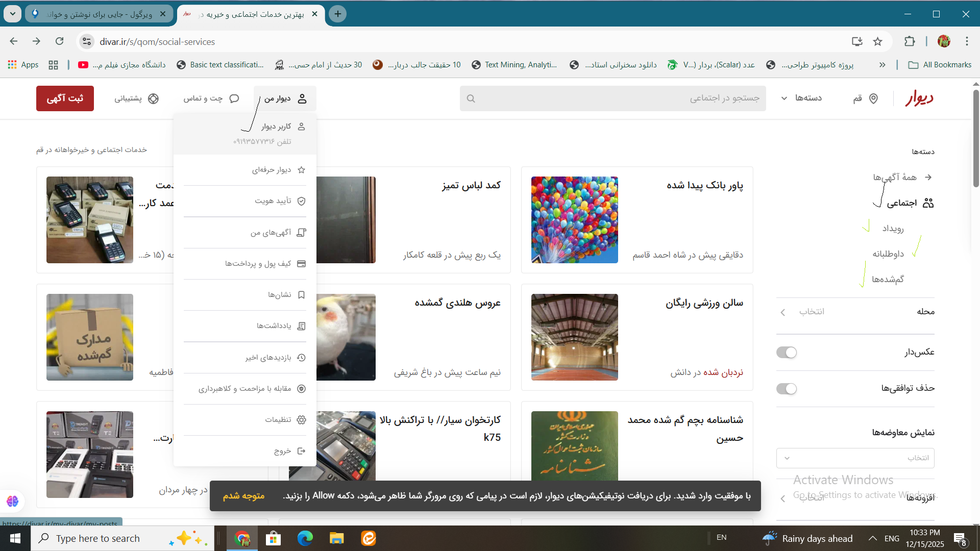The width and height of the screenshot is (980, 551).
Task: Open my ads (آگهی‌های من) menu item
Action: click(x=271, y=233)
